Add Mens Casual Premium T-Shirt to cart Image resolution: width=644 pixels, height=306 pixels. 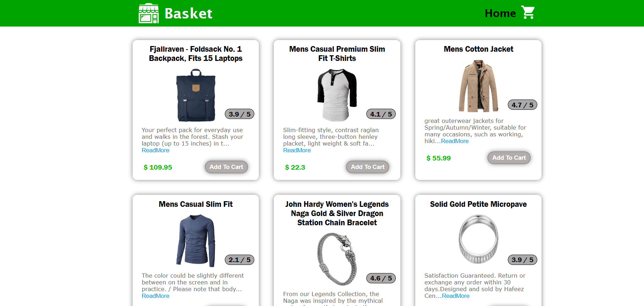(x=367, y=167)
